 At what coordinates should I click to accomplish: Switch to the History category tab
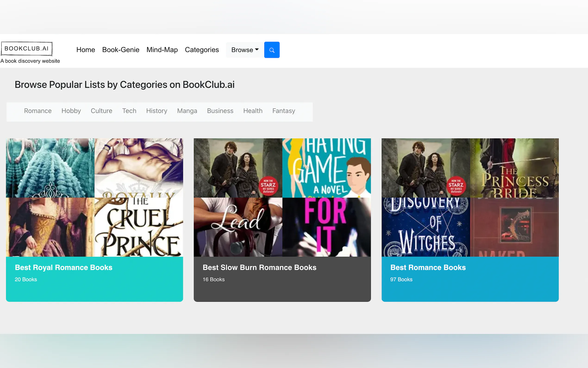[156, 111]
